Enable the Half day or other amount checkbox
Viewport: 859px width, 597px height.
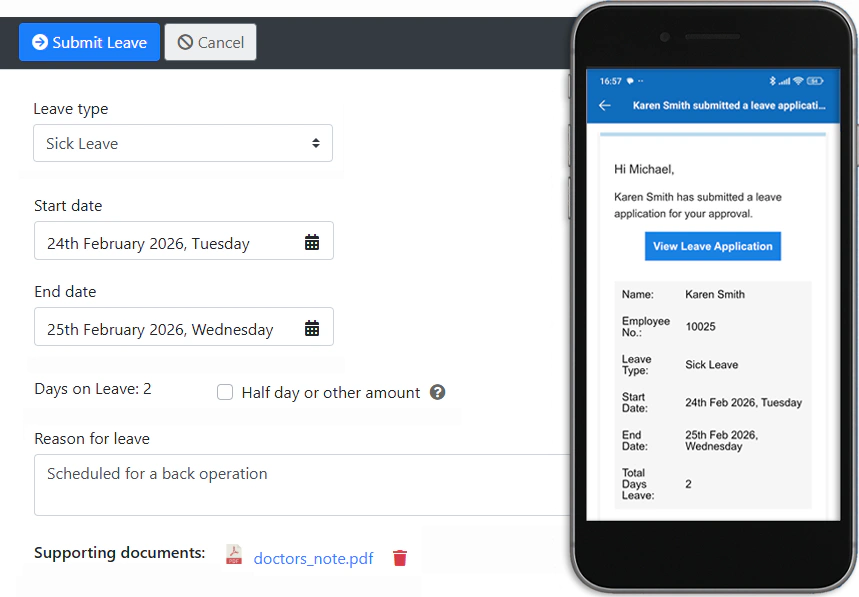[x=225, y=392]
